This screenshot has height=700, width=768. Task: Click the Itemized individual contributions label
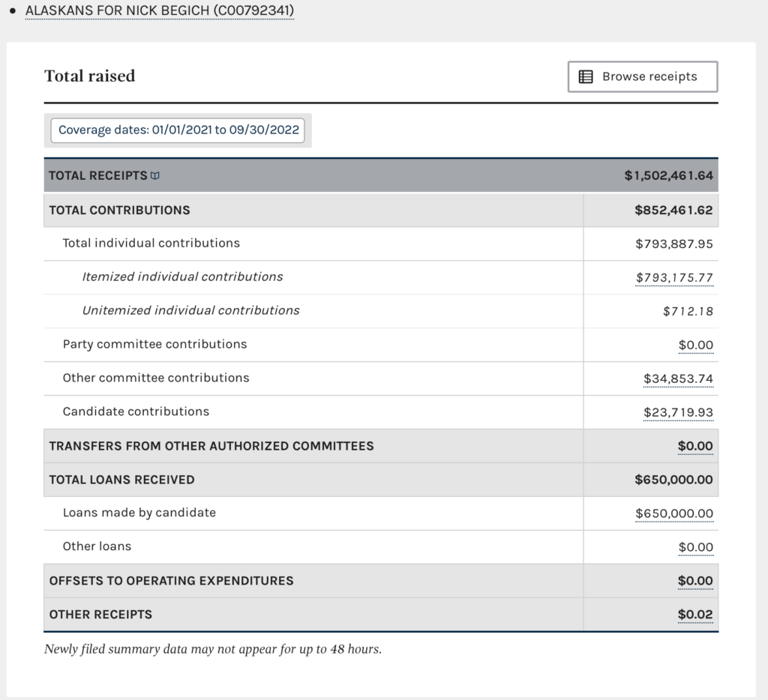[182, 277]
